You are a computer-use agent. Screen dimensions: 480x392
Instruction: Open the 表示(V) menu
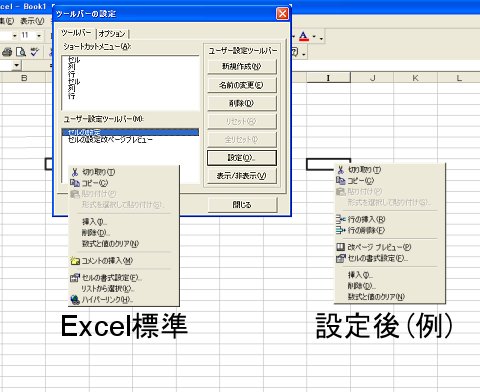(x=32, y=21)
